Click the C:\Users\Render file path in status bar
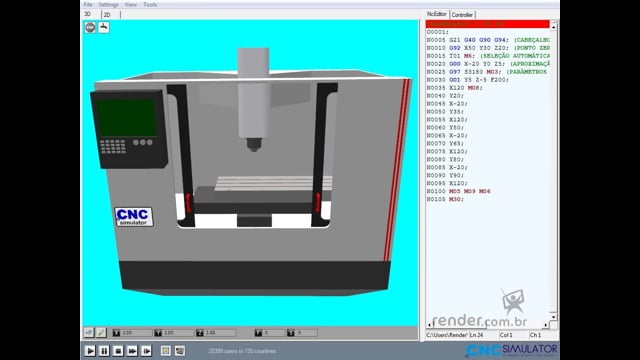Image resolution: width=640 pixels, height=360 pixels. click(447, 335)
